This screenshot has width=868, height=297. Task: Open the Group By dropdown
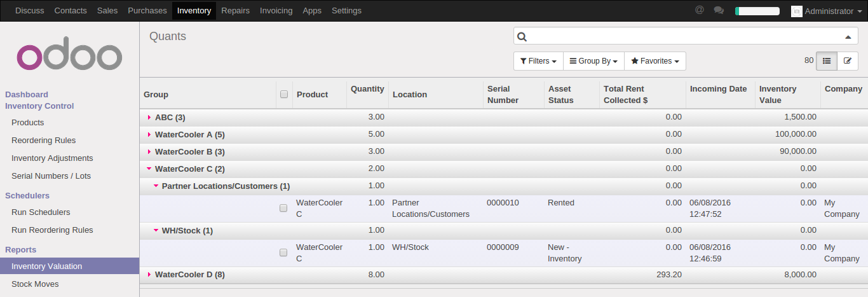[593, 61]
